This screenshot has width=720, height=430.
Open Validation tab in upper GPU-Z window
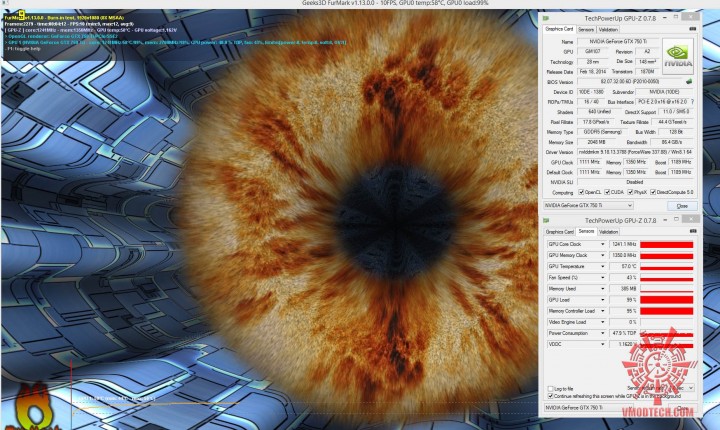pyautogui.click(x=608, y=29)
